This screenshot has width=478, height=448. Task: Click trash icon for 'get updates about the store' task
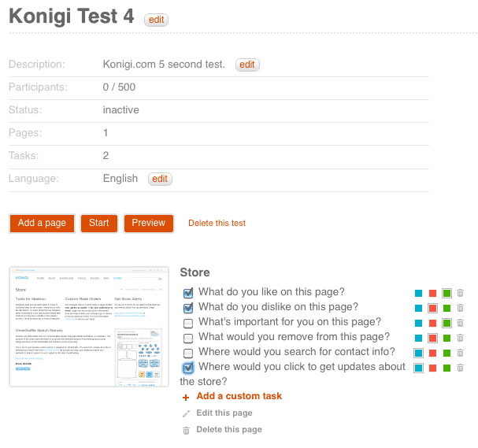coord(460,368)
